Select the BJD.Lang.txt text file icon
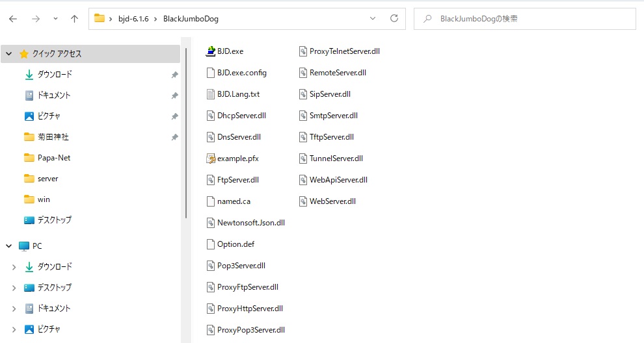Image resolution: width=644 pixels, height=343 pixels. click(x=210, y=94)
